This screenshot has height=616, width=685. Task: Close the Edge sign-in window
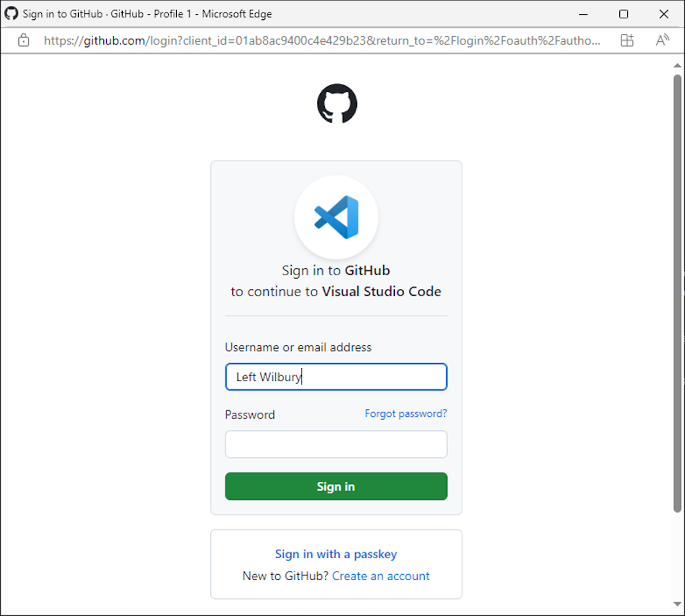point(664,14)
